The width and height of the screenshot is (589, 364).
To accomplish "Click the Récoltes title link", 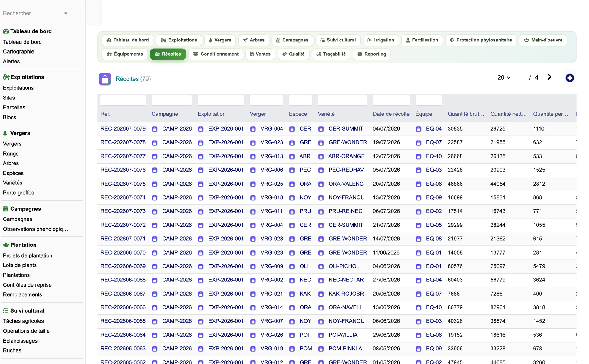I will (127, 79).
